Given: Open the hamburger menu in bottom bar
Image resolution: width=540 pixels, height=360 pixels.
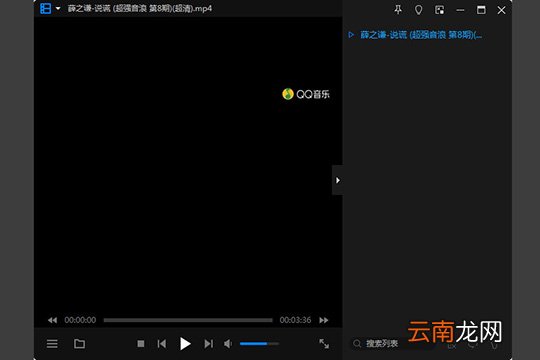Looking at the screenshot, I should coord(52,344).
